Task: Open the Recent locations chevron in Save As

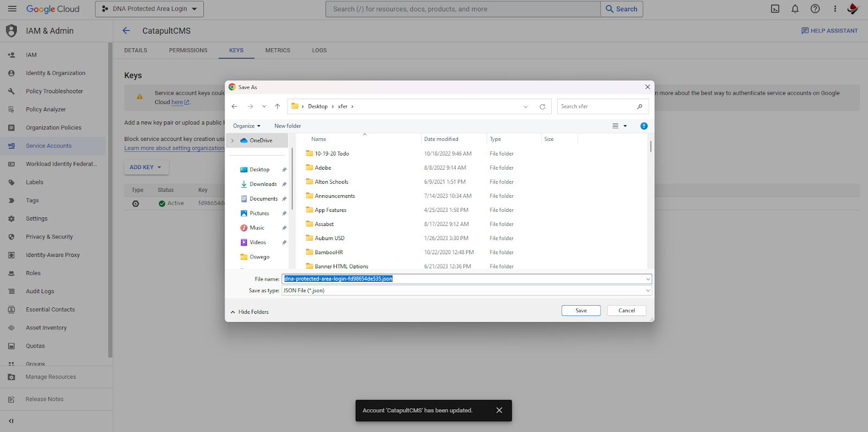Action: 264,106
